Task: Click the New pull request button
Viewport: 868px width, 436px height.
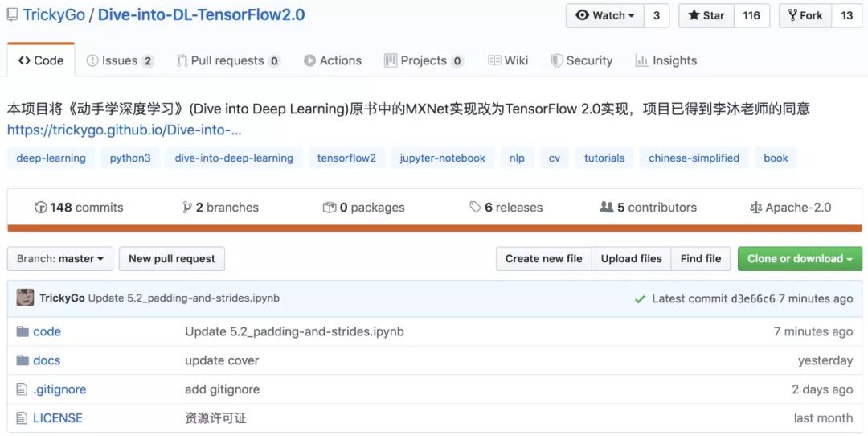Action: 172,259
